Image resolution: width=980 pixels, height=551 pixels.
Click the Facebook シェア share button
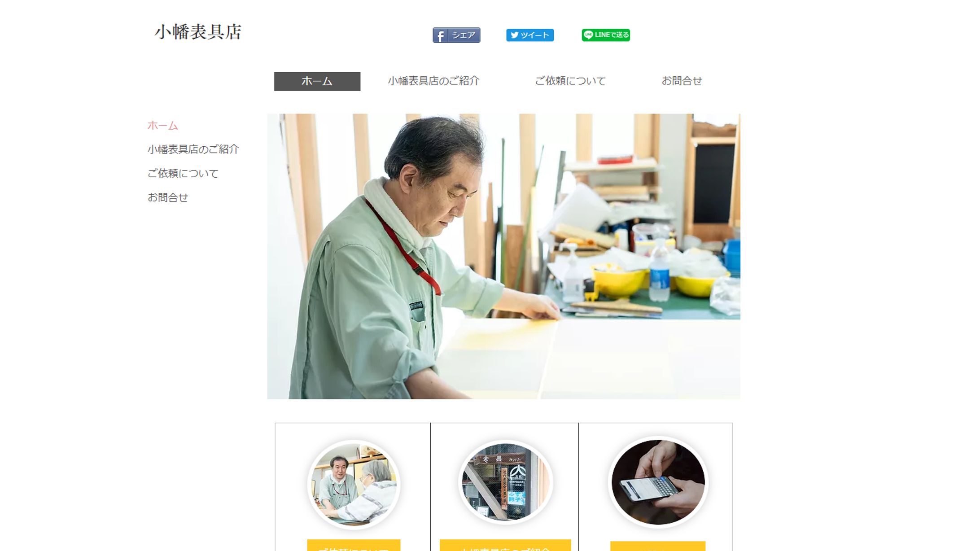click(456, 35)
